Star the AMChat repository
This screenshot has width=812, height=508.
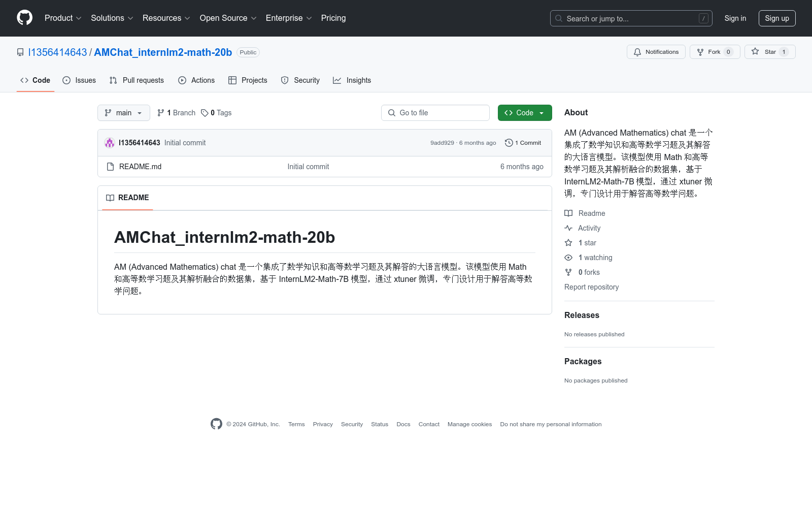(765, 52)
